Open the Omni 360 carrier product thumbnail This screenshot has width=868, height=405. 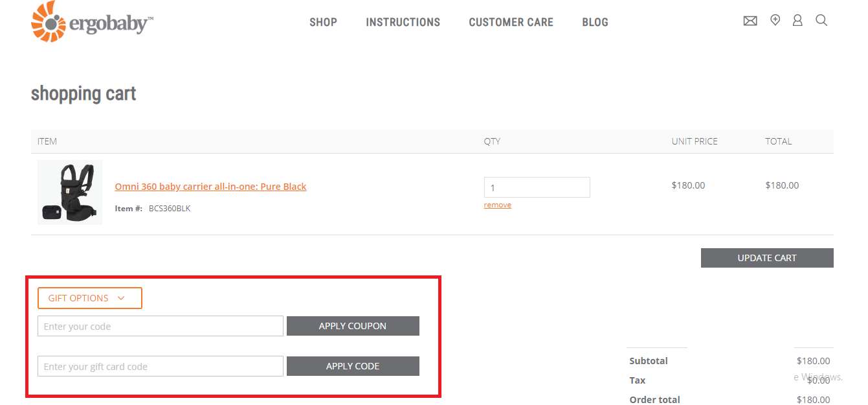(70, 192)
